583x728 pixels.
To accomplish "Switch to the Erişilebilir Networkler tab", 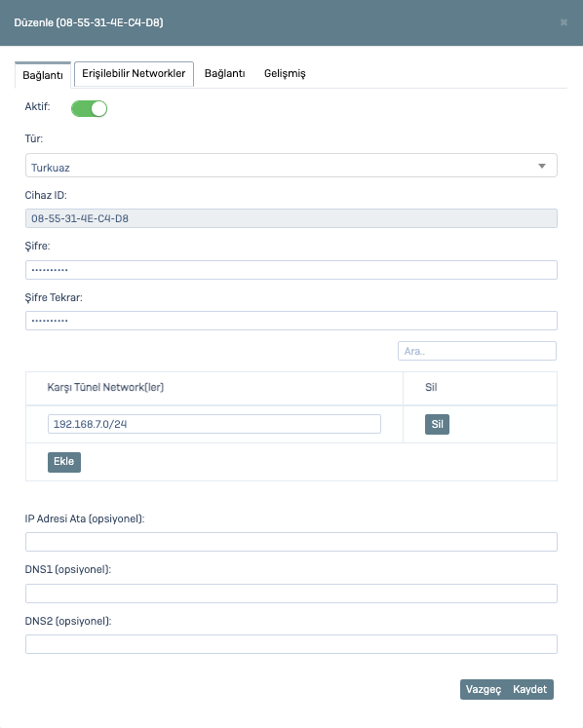I will coord(134,74).
